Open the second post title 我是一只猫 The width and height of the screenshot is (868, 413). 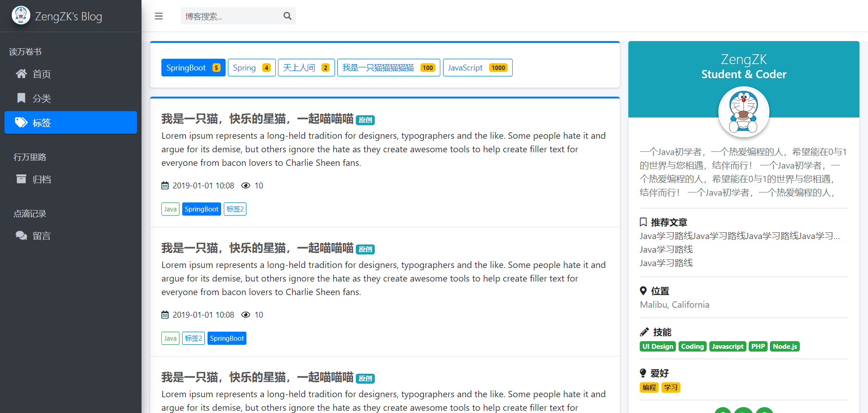pyautogui.click(x=257, y=248)
